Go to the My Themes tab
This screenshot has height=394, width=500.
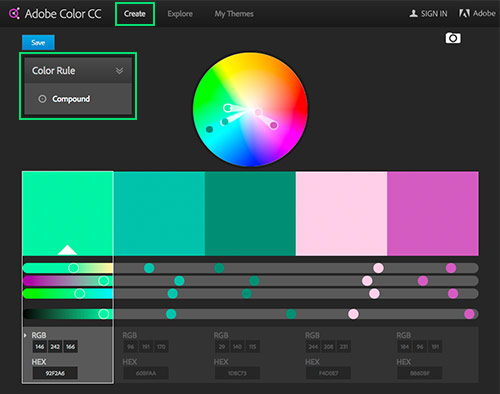pyautogui.click(x=234, y=14)
